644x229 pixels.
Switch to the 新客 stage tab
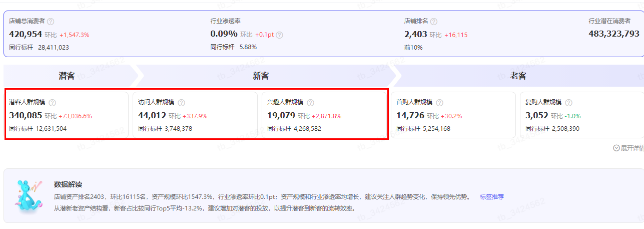[261, 76]
